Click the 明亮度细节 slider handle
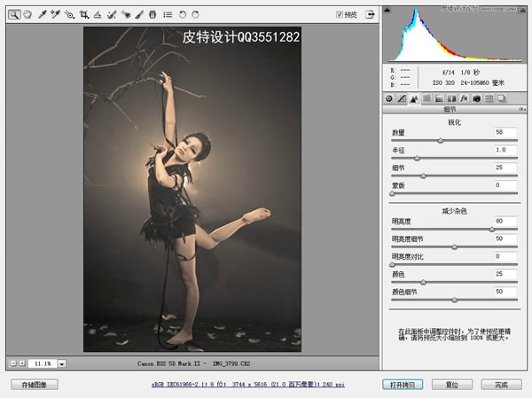 point(455,247)
